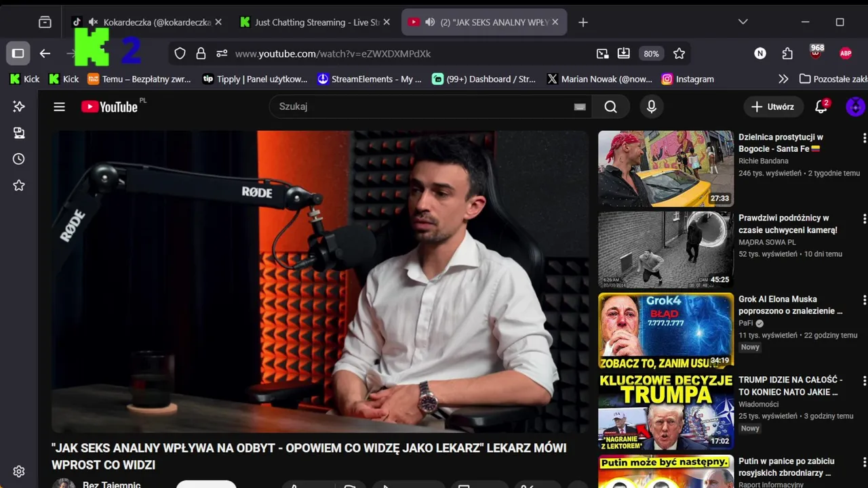Open Marian Nowak X bookmark
868x488 pixels.
click(599, 79)
